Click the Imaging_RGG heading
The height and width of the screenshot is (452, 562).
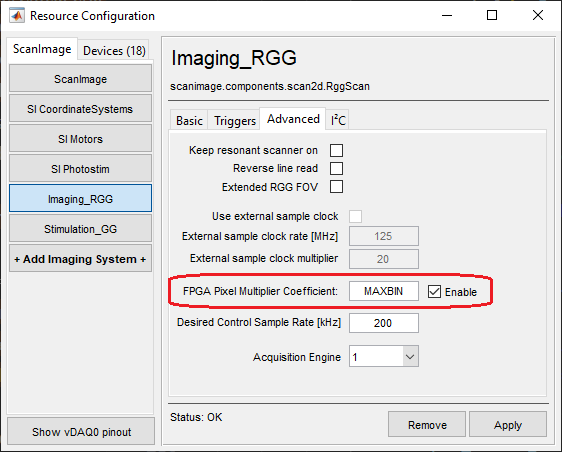(x=234, y=58)
